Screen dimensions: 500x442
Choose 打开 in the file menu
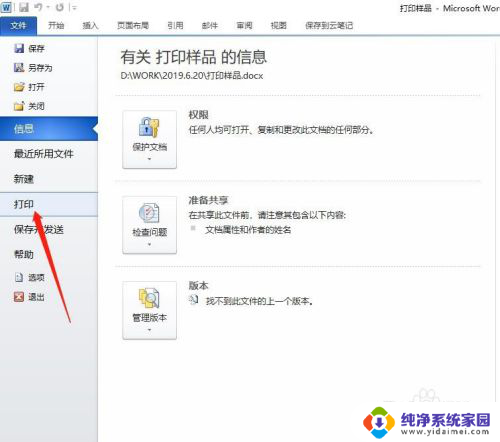tap(36, 87)
